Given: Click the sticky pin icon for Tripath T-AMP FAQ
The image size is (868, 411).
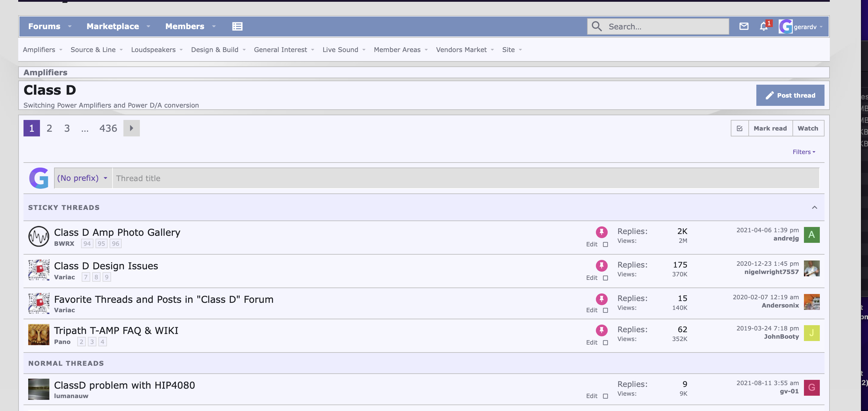Looking at the screenshot, I should pos(601,330).
